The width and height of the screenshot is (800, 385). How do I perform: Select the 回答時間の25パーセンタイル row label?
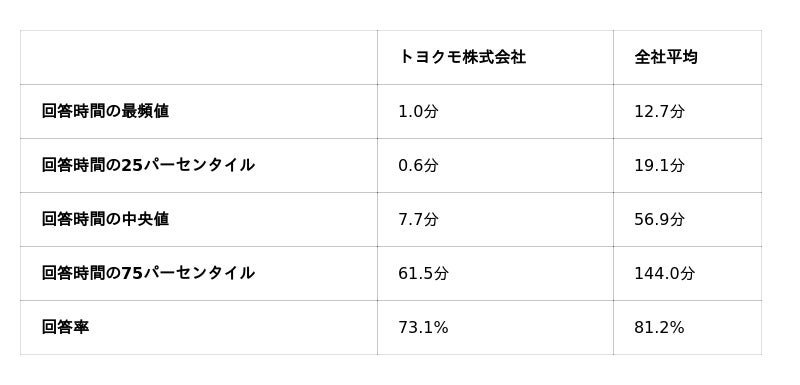(148, 165)
